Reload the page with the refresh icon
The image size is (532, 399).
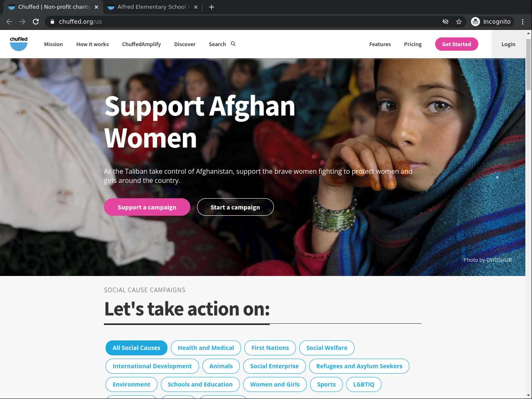pos(36,22)
